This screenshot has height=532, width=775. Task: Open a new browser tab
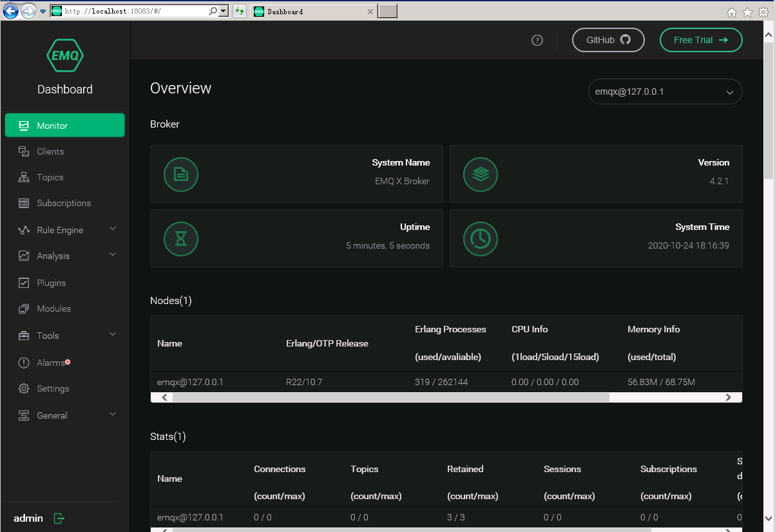387,11
